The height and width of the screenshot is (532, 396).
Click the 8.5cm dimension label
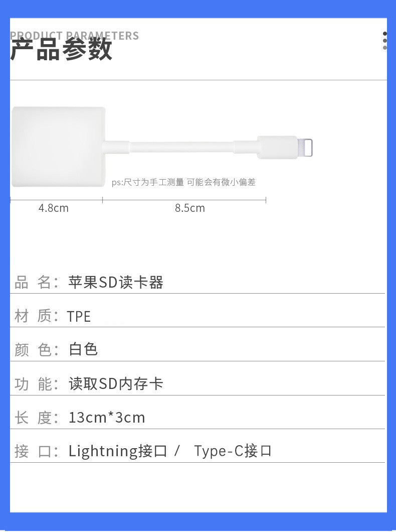coord(190,208)
